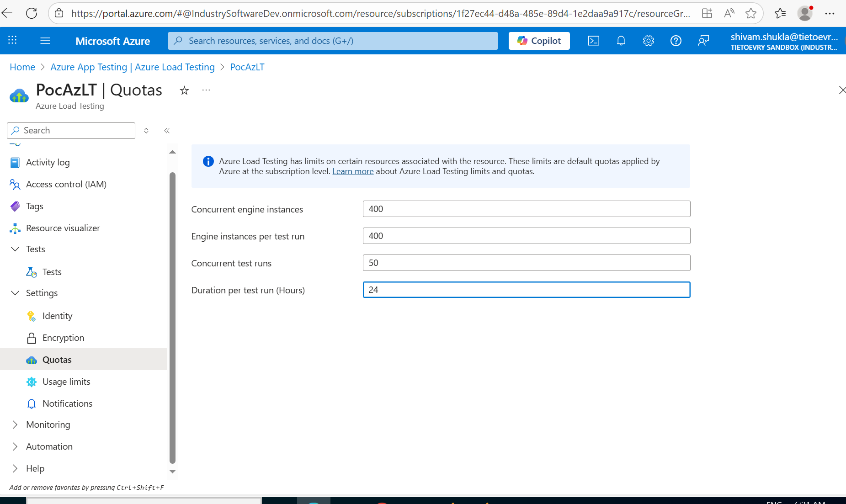Pin PocAzLT to favorites with the star

coord(184,90)
